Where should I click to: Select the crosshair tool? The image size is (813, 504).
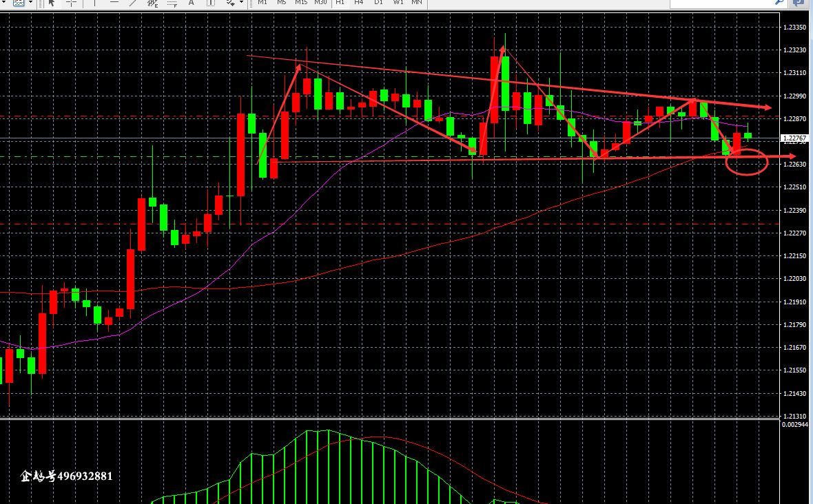pos(71,3)
